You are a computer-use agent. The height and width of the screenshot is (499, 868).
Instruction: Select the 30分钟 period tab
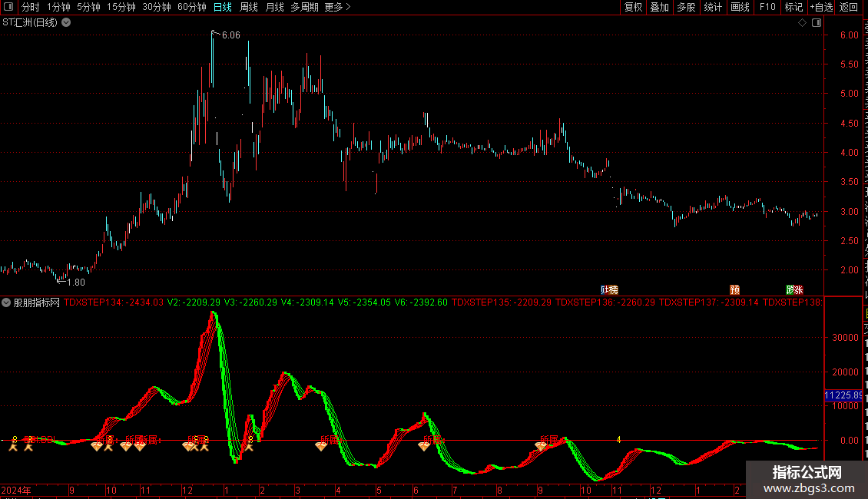157,7
